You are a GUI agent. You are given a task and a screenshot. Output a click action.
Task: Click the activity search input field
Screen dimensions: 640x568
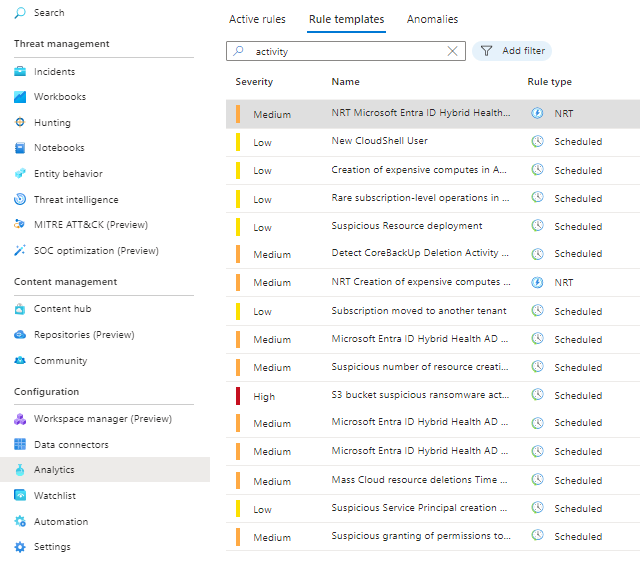[x=346, y=51]
